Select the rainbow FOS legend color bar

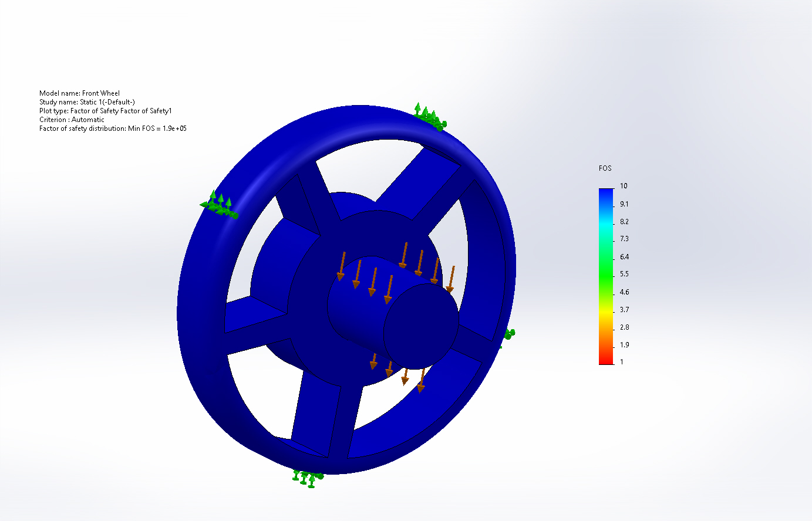coord(606,276)
